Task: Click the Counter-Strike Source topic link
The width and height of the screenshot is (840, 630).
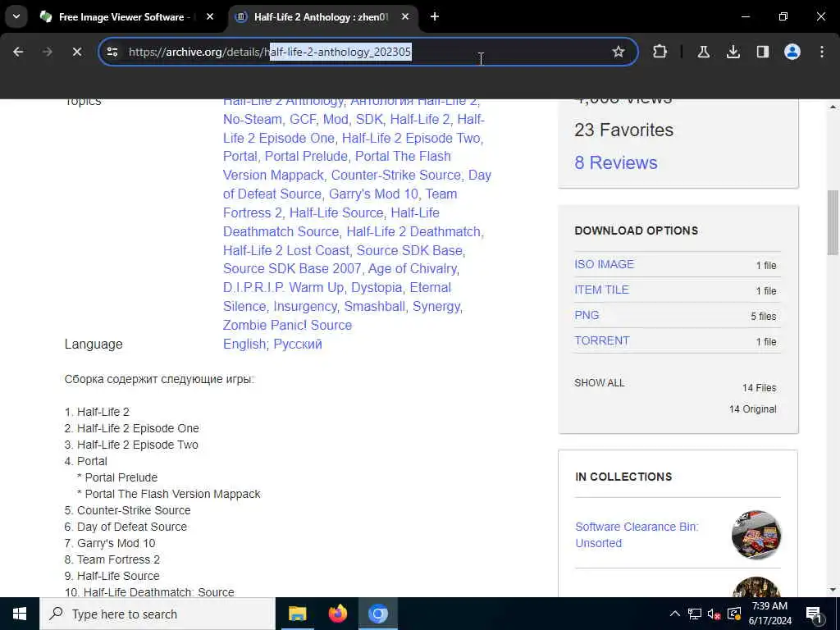Action: coord(396,176)
